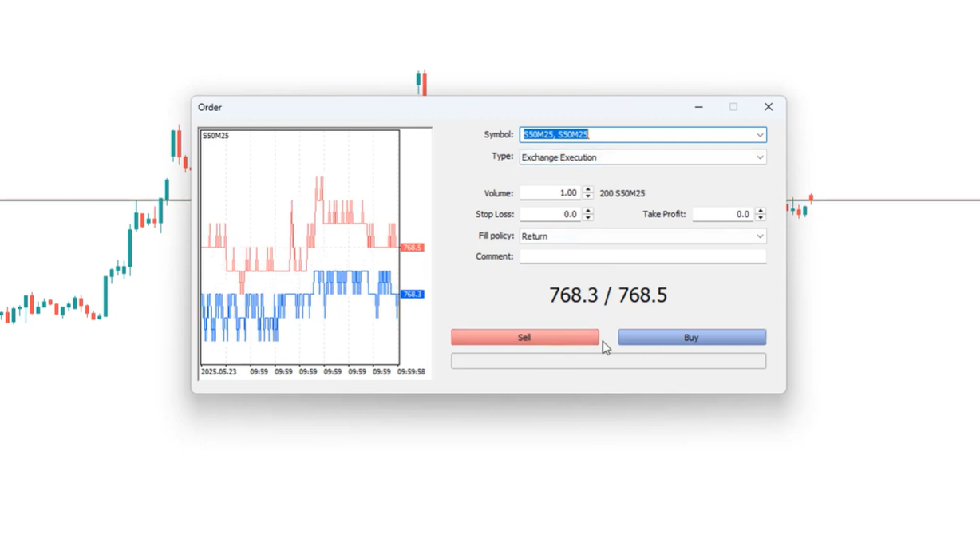Screen dimensions: 980x535
Task: Open the Symbol dropdown arrow
Action: point(760,135)
